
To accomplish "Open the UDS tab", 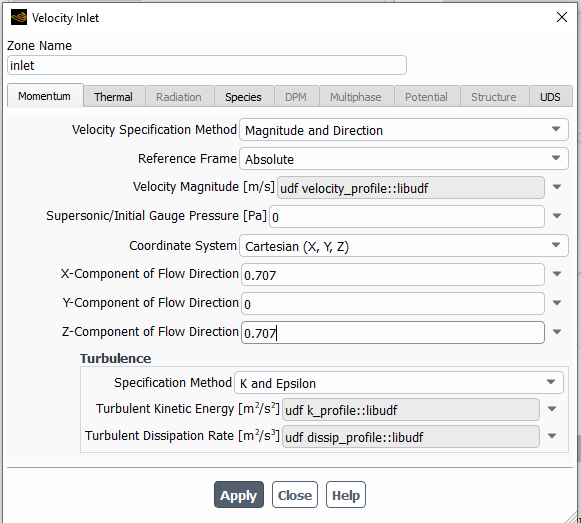I will pyautogui.click(x=550, y=97).
